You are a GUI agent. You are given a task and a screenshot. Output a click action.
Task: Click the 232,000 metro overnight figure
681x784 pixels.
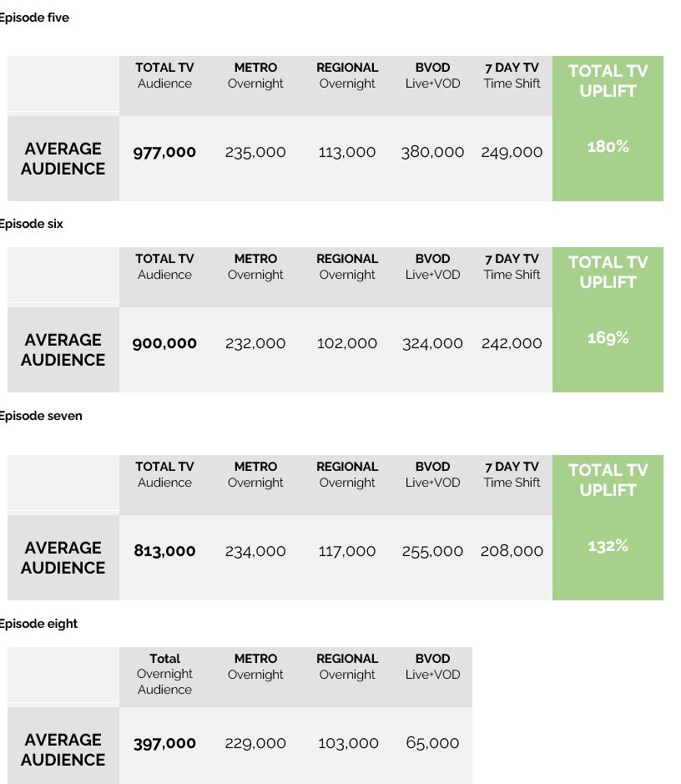(x=255, y=343)
